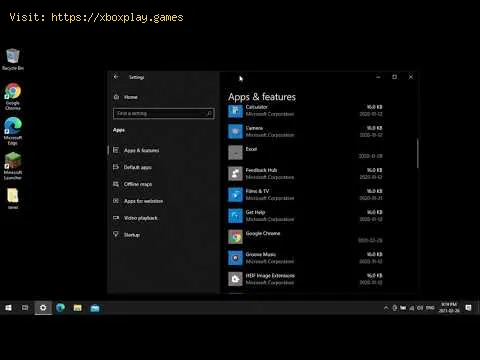Launch Microsoft Edge from the taskbar
480x360 pixels.
60,308
